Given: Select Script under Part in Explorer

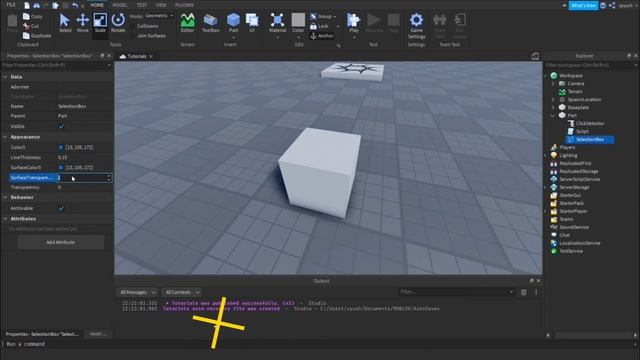Looking at the screenshot, I should click(x=582, y=131).
